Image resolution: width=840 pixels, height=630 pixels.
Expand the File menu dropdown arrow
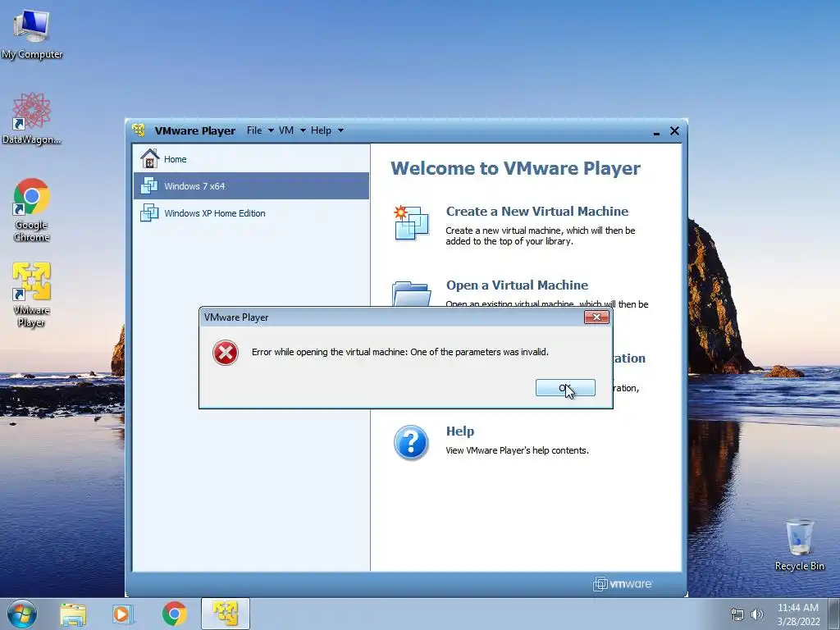(x=271, y=130)
